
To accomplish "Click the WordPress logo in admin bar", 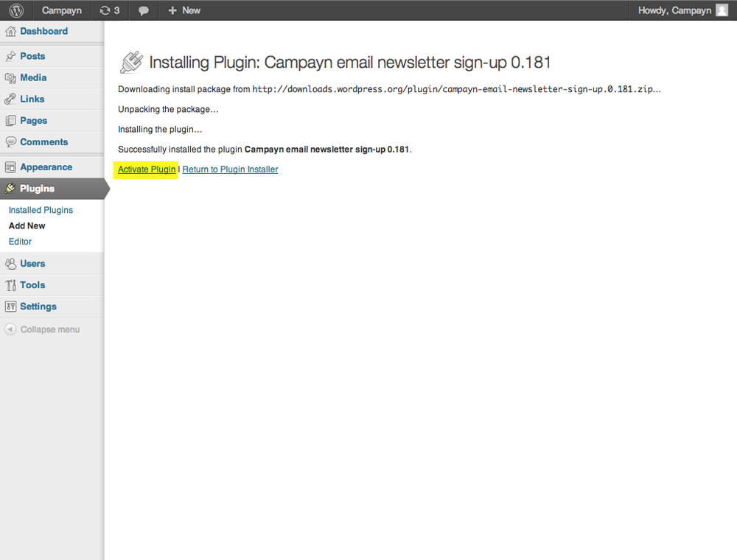I will [16, 10].
